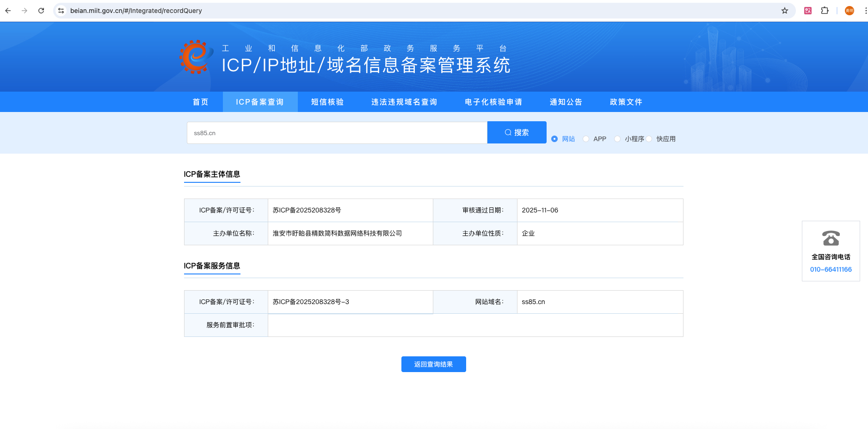This screenshot has height=429, width=868.
Task: Open the 短信核验 tab
Action: click(x=327, y=102)
